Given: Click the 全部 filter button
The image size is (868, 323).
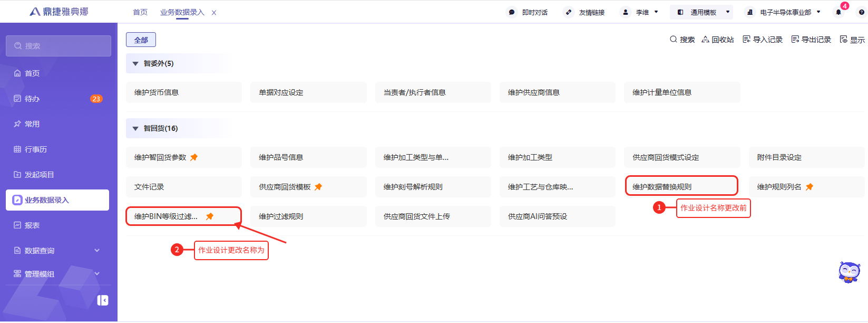Looking at the screenshot, I should tap(141, 40).
